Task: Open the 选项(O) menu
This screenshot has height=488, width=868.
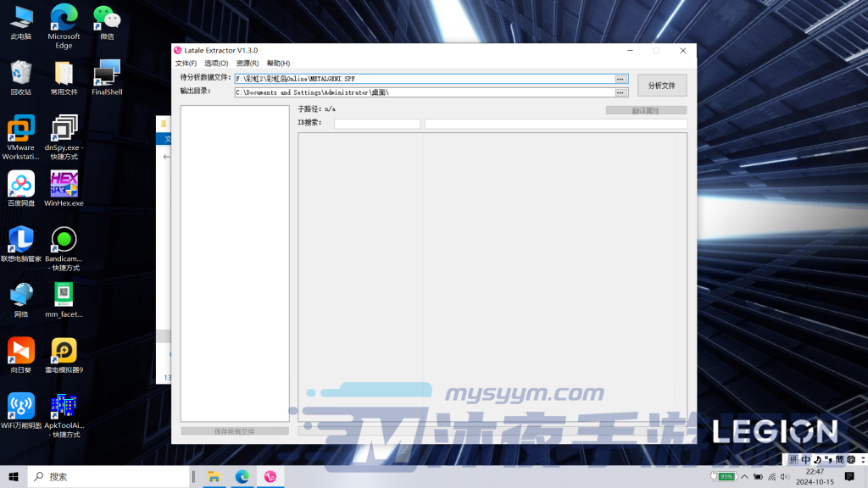Action: 216,64
